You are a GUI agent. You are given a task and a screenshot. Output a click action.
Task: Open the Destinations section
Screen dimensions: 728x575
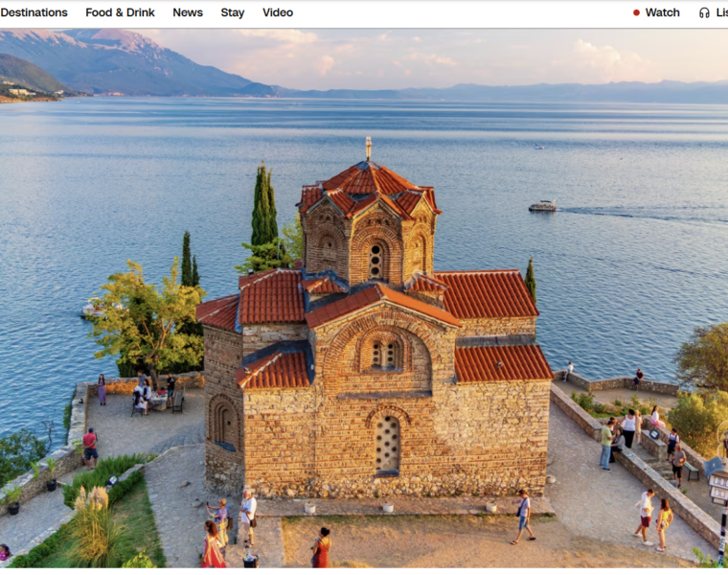click(x=34, y=12)
